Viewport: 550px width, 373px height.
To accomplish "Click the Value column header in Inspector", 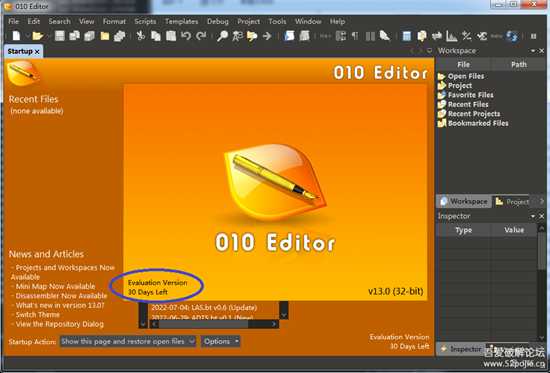I will (x=514, y=230).
